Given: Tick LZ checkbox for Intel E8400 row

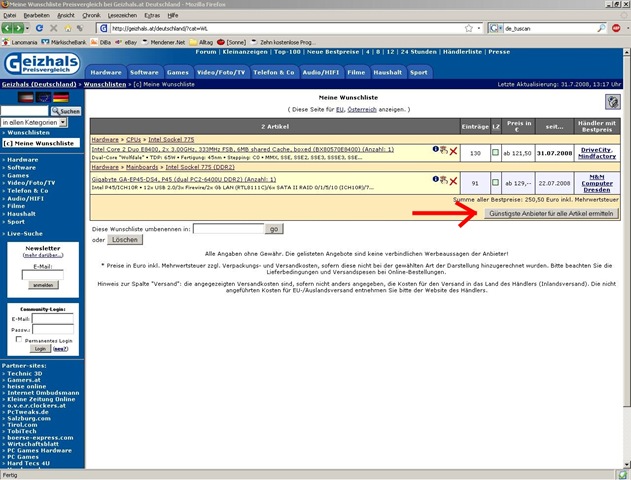Looking at the screenshot, I should [495, 153].
